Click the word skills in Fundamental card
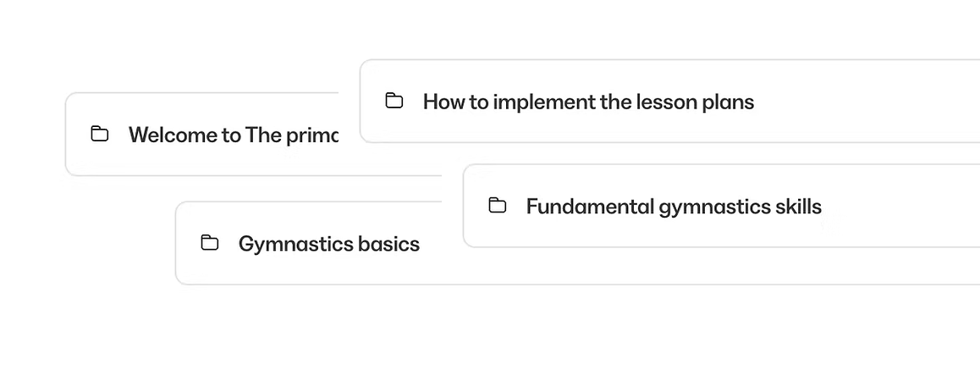This screenshot has height=381, width=980. tap(798, 207)
